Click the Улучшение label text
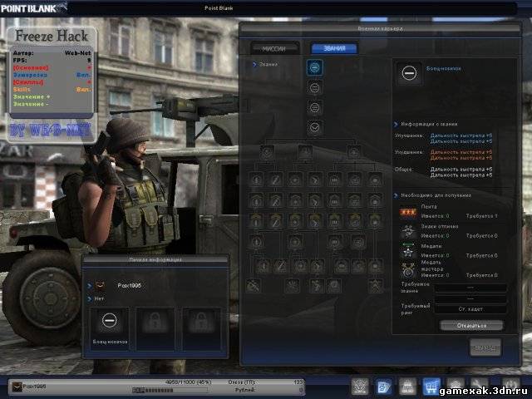This screenshot has width=532, height=399. tap(409, 135)
